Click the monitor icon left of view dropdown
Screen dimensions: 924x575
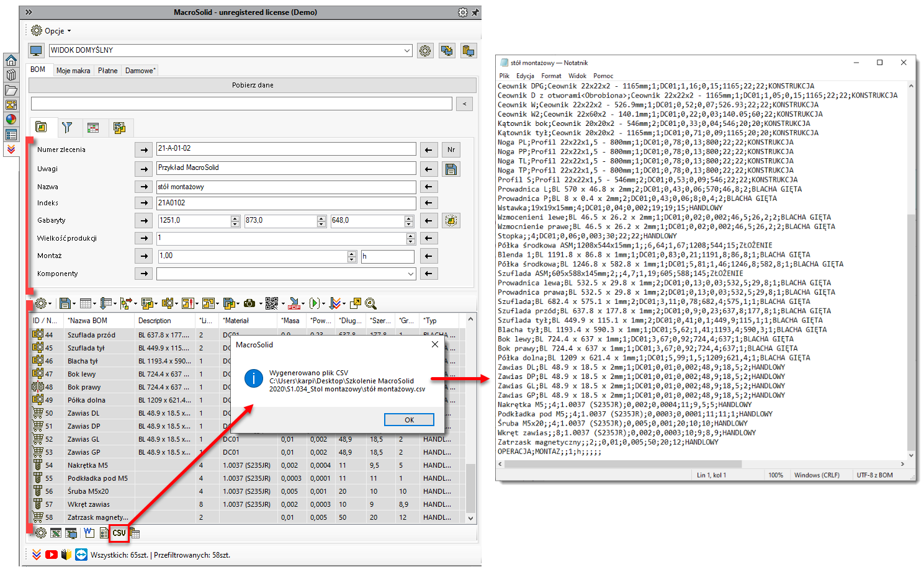37,51
